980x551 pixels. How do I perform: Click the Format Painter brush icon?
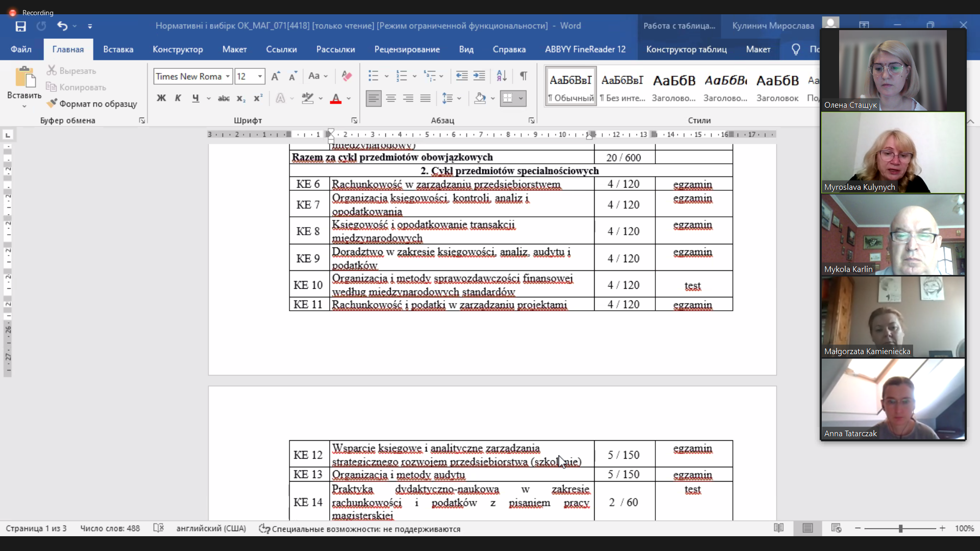click(52, 104)
